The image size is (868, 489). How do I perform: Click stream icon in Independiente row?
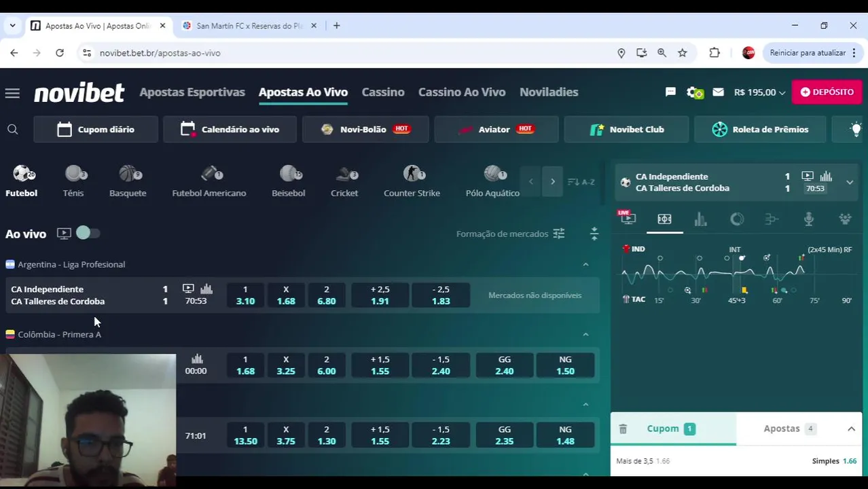coord(188,289)
